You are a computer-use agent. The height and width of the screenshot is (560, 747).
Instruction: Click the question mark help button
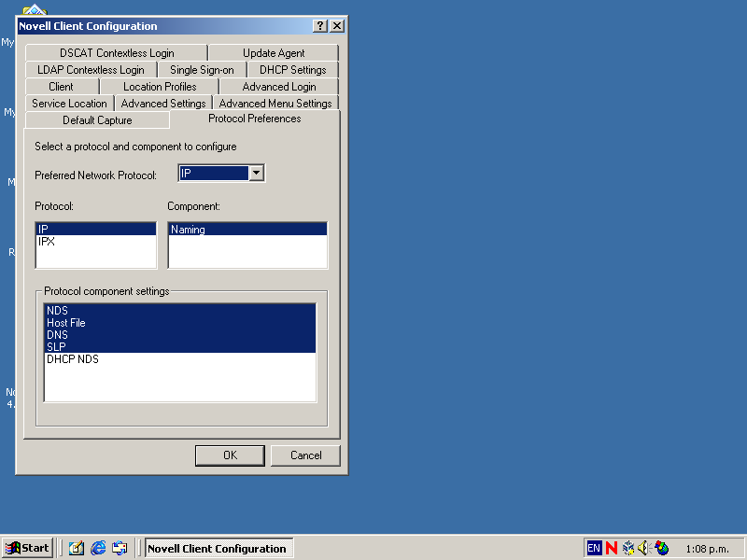point(320,26)
